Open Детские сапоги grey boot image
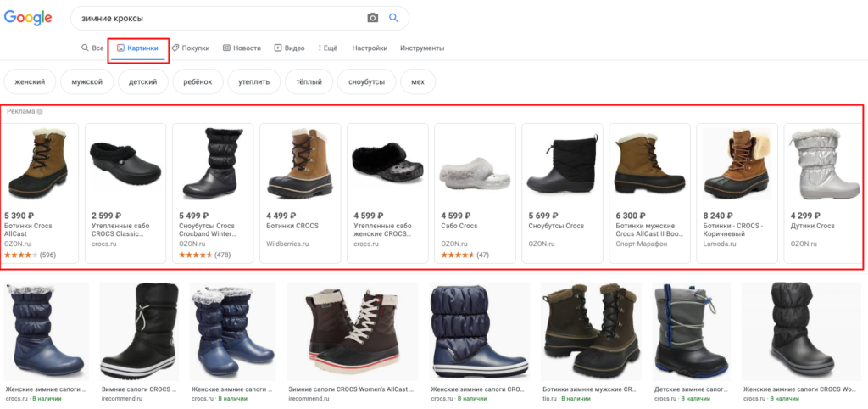 pos(692,332)
